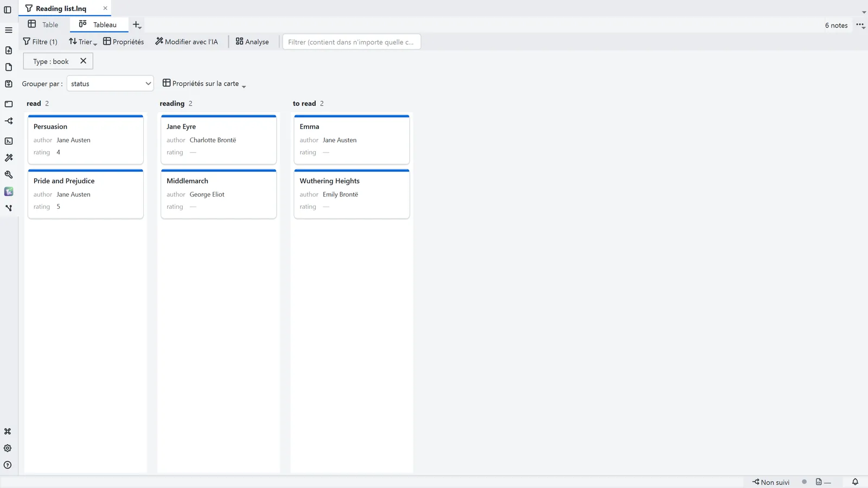Image resolution: width=868 pixels, height=488 pixels.
Task: Activate the Reading list.lnq document tab
Action: click(61, 8)
